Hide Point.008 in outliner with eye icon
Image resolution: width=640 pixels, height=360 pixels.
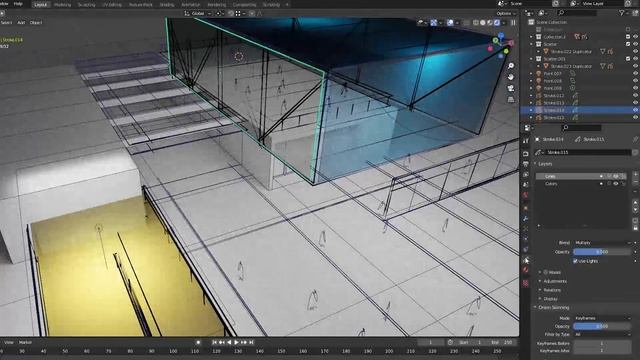(635, 81)
